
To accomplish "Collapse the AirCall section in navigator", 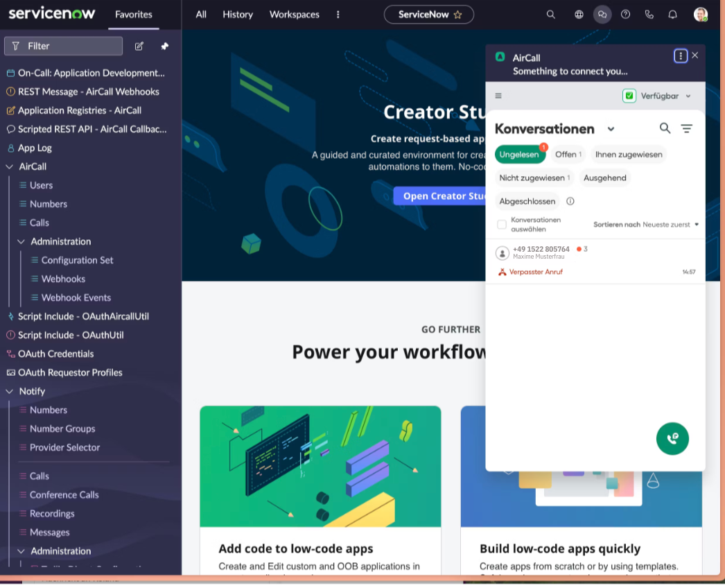I will 9,166.
